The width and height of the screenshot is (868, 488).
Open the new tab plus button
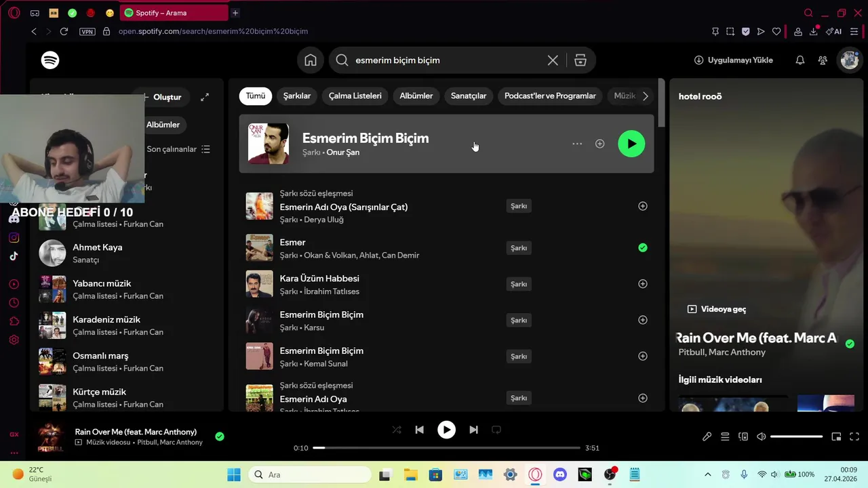[x=235, y=13]
